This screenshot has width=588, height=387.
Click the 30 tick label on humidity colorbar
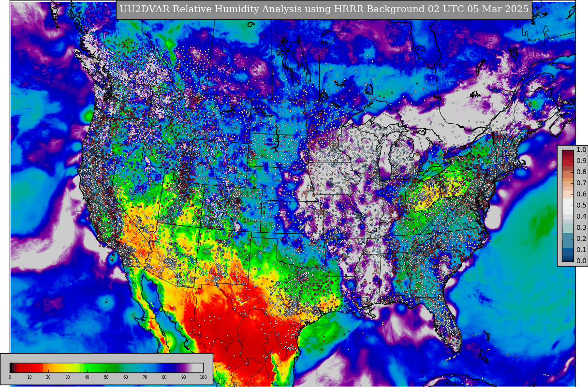click(x=68, y=377)
